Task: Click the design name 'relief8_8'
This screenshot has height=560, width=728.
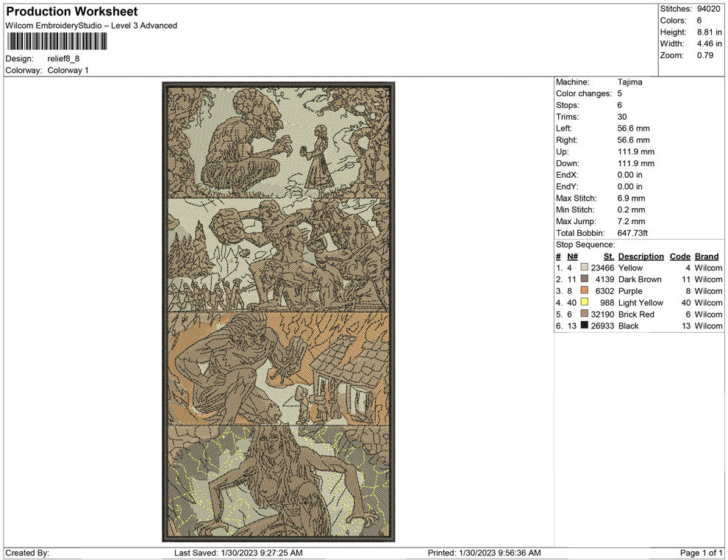Action: [x=63, y=59]
